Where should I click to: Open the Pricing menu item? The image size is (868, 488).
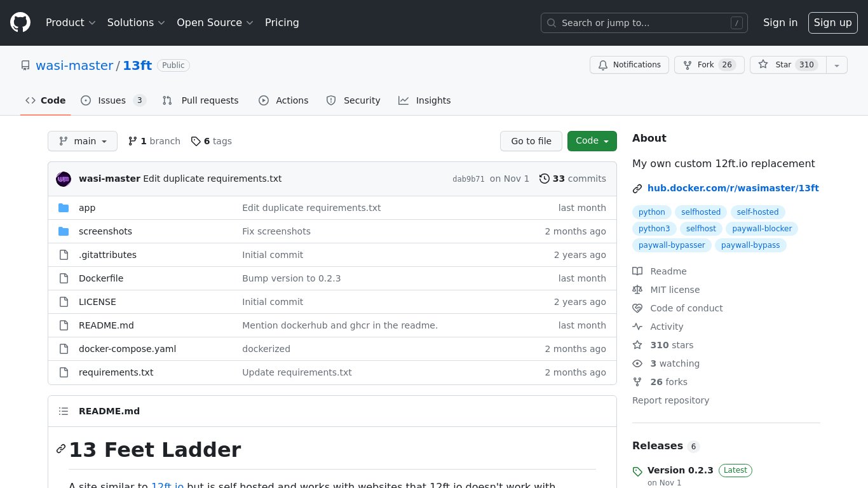(x=282, y=23)
